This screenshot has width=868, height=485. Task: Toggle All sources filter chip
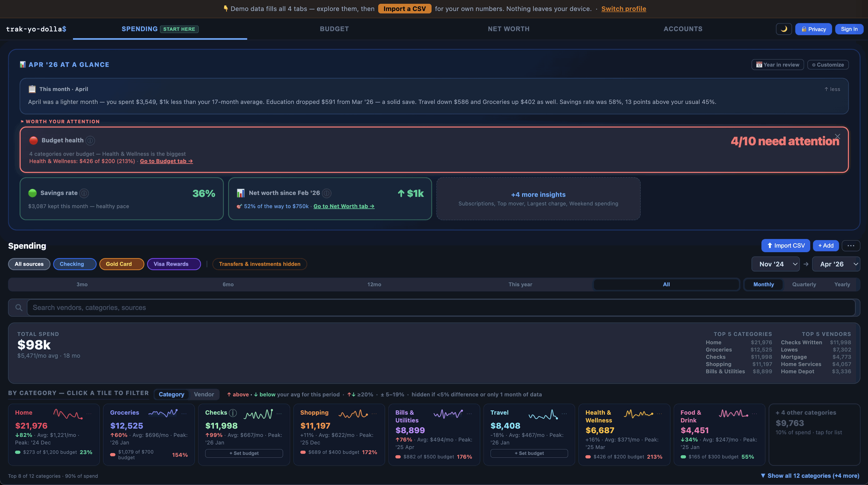29,264
